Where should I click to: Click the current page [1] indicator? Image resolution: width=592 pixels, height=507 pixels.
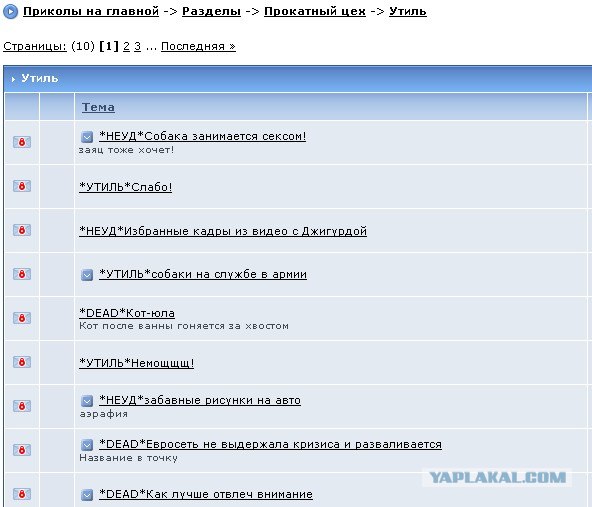point(109,46)
